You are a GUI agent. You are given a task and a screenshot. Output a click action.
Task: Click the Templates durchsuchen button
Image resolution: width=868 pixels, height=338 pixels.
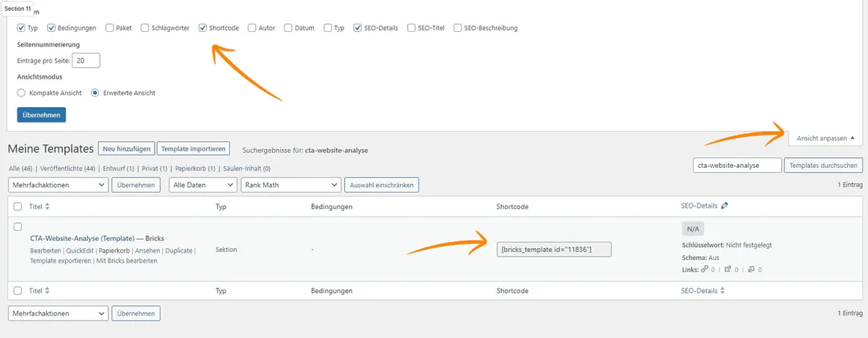pos(823,165)
